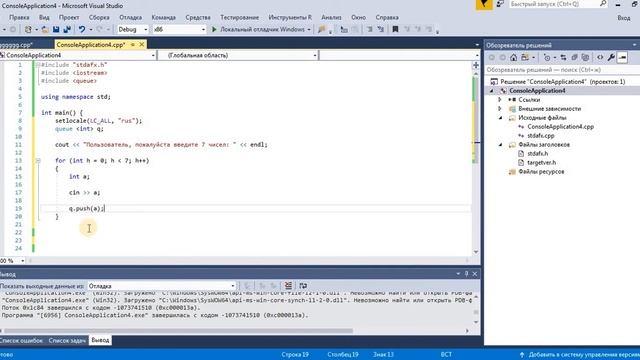Click the editor vertical scrollbar down arrow
Viewport: 640px width, 360px height.
point(476,252)
